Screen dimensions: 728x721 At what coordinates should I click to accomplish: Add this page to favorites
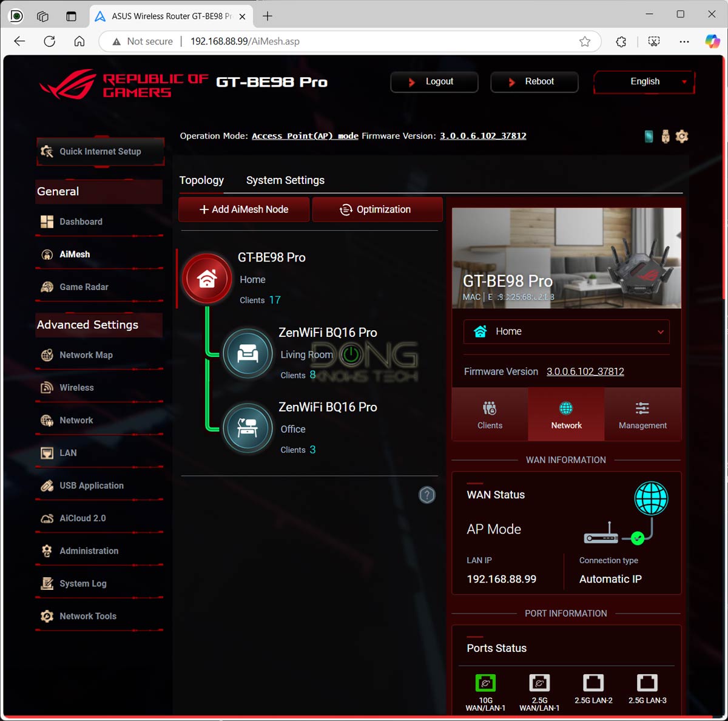click(585, 41)
